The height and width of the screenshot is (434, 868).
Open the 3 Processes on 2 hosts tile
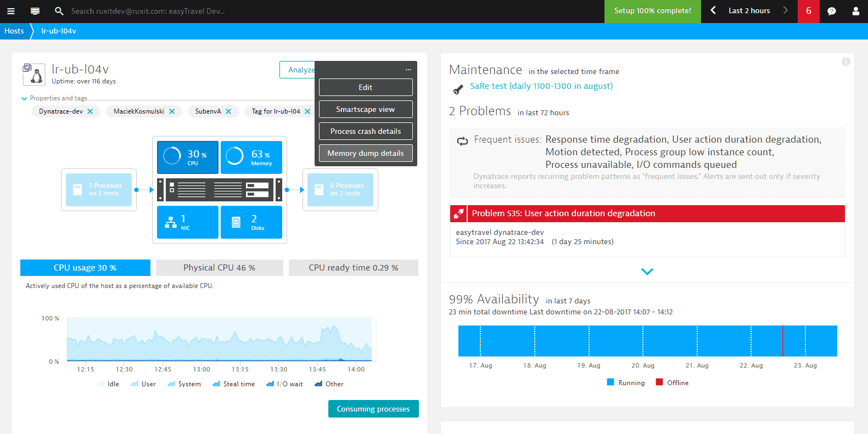(99, 190)
